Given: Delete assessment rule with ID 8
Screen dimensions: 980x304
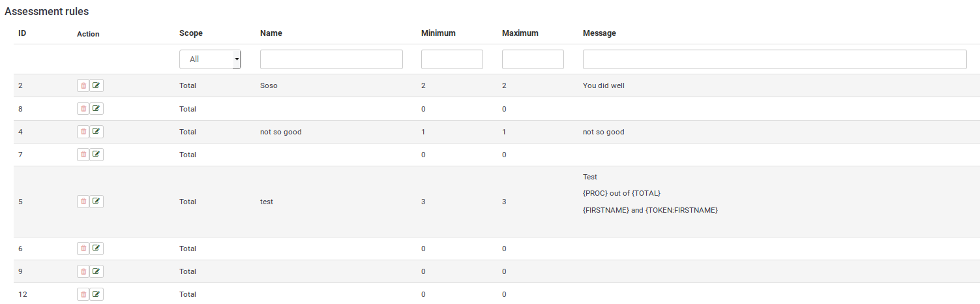Looking at the screenshot, I should click(x=83, y=109).
